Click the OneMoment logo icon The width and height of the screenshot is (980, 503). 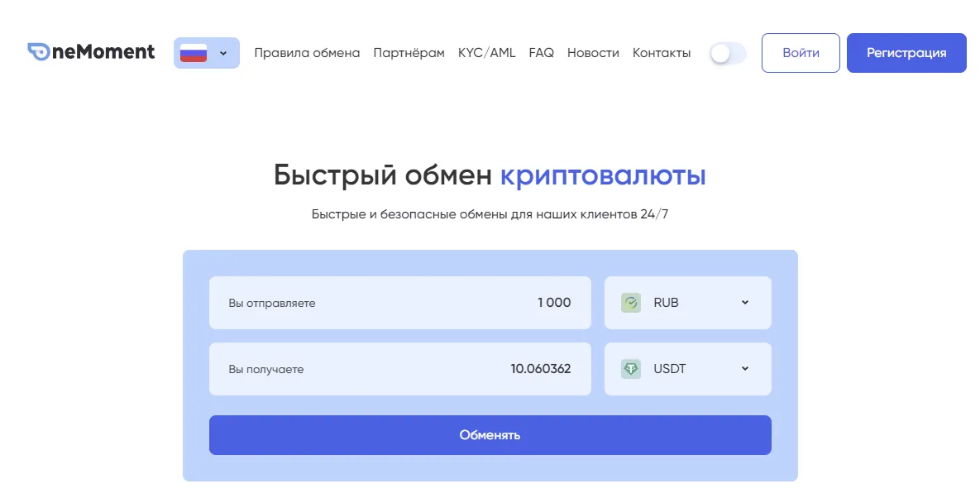click(38, 52)
